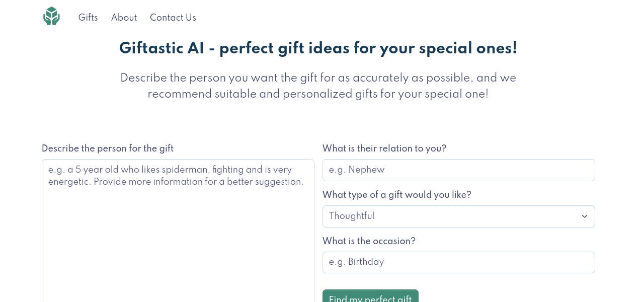
Task: Click the 'What is the occasion?' label
Action: [x=369, y=241]
